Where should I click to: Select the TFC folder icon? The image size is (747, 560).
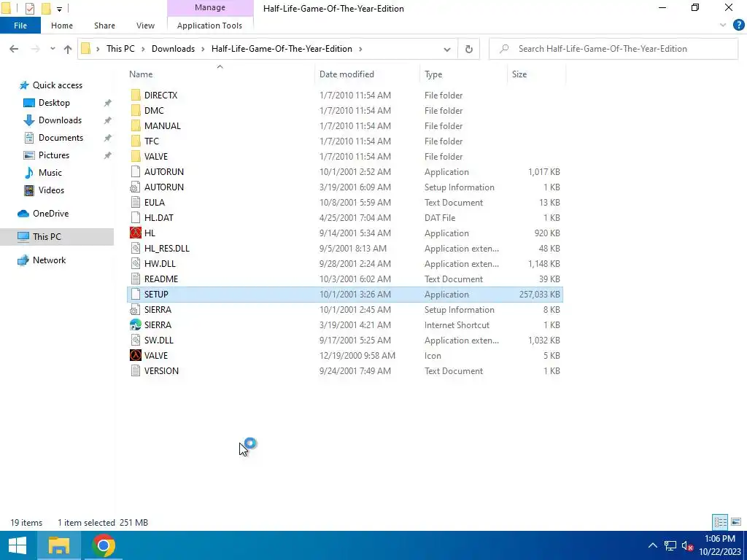pyautogui.click(x=136, y=141)
